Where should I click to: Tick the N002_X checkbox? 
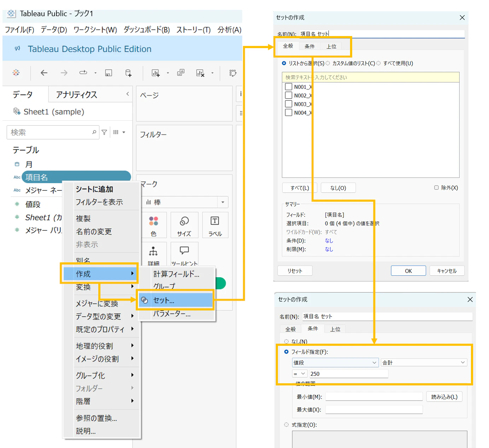(x=289, y=95)
